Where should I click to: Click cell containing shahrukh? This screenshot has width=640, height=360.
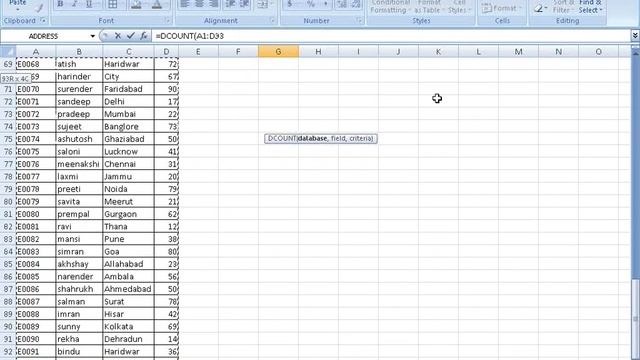pyautogui.click(x=79, y=289)
